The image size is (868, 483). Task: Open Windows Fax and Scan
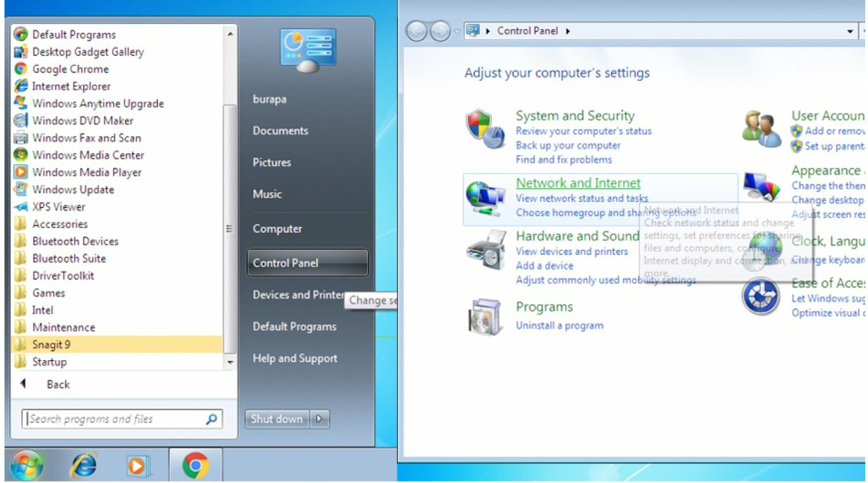(x=78, y=138)
